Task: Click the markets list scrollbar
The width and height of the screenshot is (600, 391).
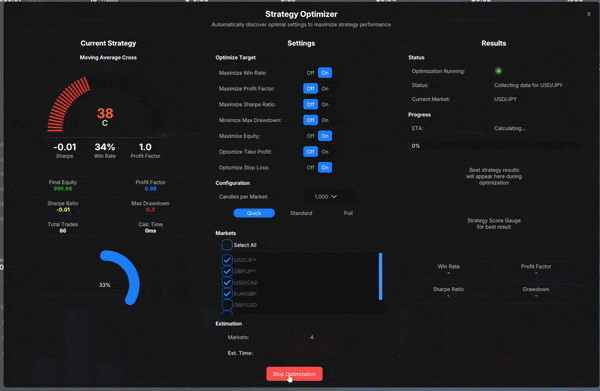Action: click(380, 276)
